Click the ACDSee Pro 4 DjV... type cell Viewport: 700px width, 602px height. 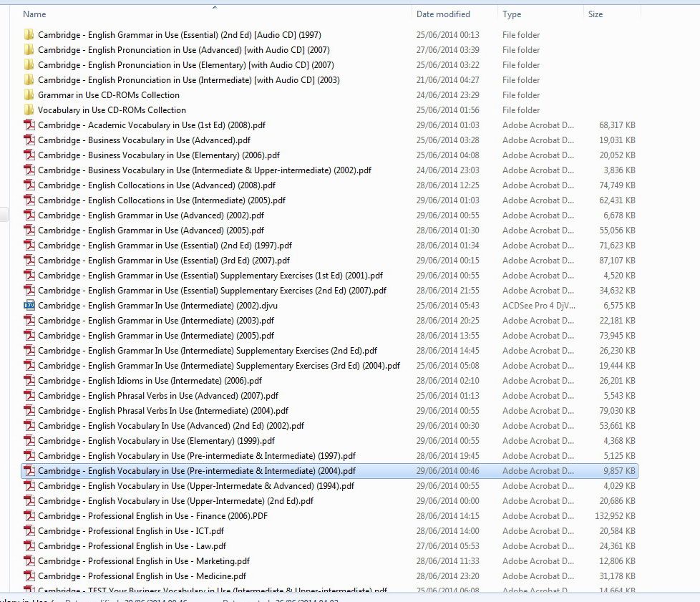point(539,306)
